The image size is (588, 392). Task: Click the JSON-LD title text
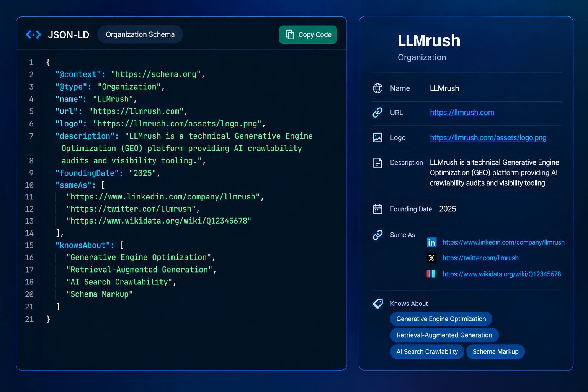[x=69, y=35]
